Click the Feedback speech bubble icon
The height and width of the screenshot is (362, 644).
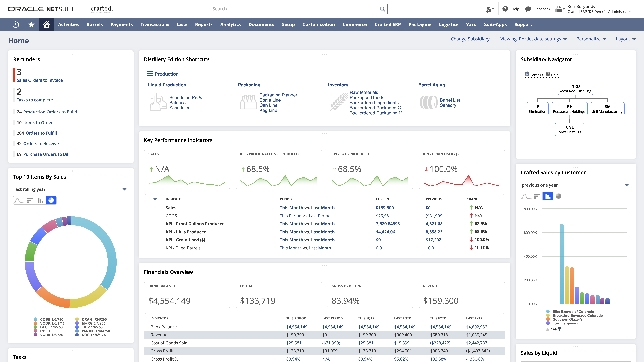click(528, 9)
